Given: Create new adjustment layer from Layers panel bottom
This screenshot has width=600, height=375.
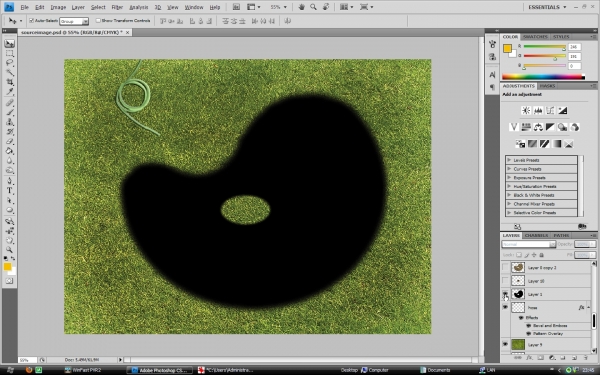Looking at the screenshot, I should (x=552, y=358).
